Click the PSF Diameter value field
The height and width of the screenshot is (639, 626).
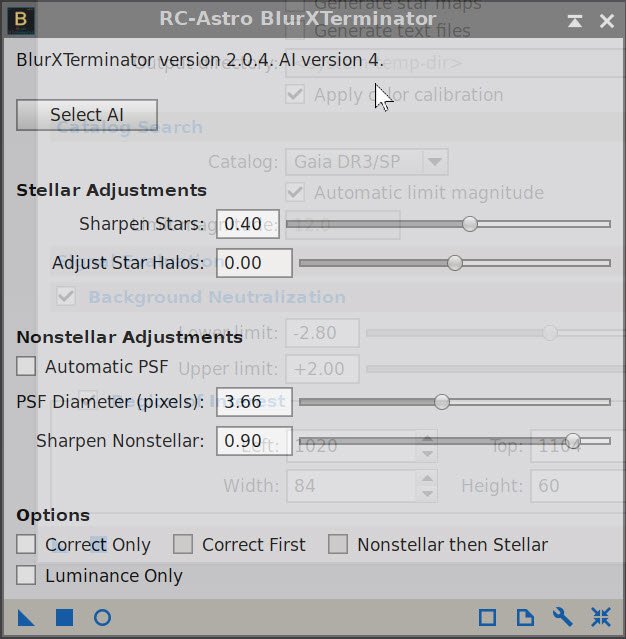tap(254, 402)
